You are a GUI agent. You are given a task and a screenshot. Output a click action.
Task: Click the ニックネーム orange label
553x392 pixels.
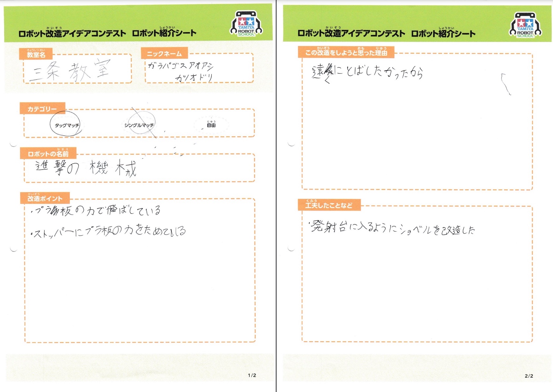(x=164, y=53)
